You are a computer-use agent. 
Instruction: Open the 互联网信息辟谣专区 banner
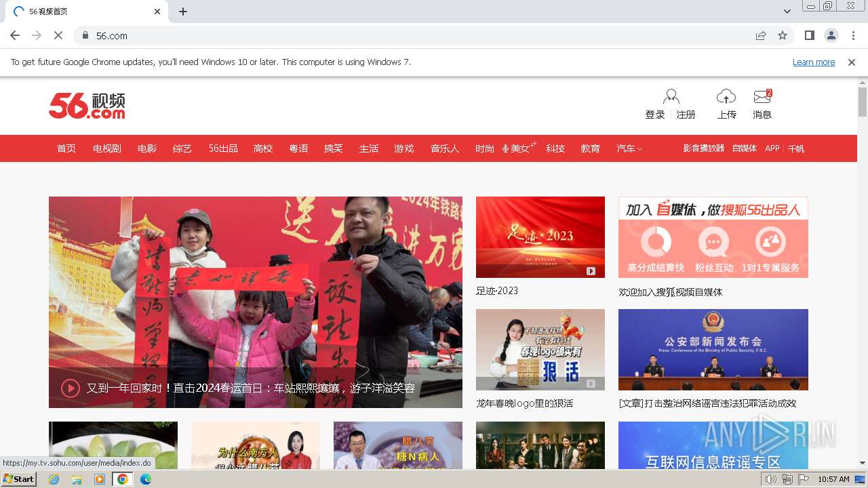(x=713, y=445)
